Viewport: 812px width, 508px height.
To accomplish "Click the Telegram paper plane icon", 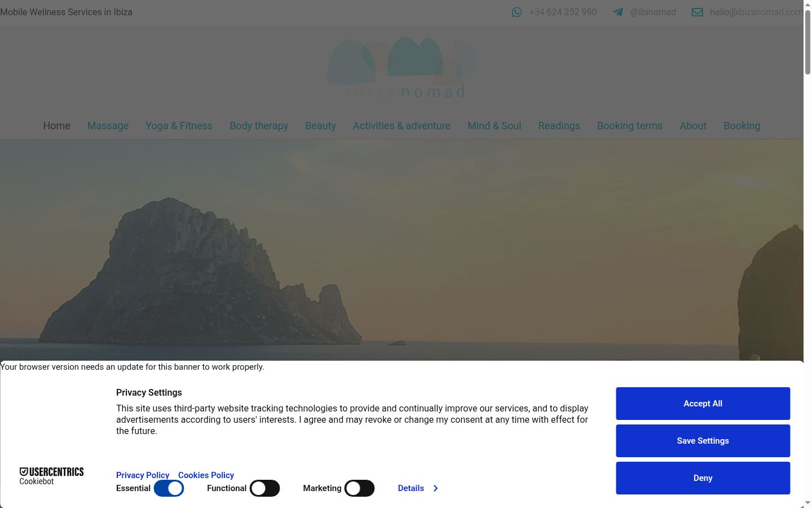I will coord(618,12).
